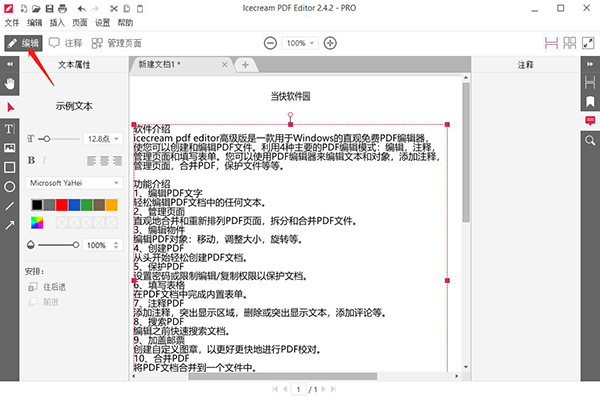Open the 文件 menu
This screenshot has width=600, height=397.
12,23
